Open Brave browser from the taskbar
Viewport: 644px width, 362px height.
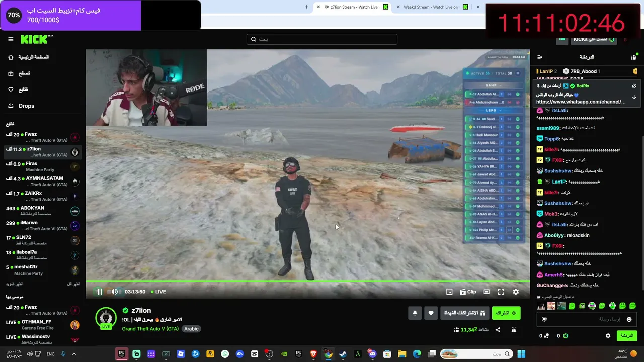click(313, 354)
